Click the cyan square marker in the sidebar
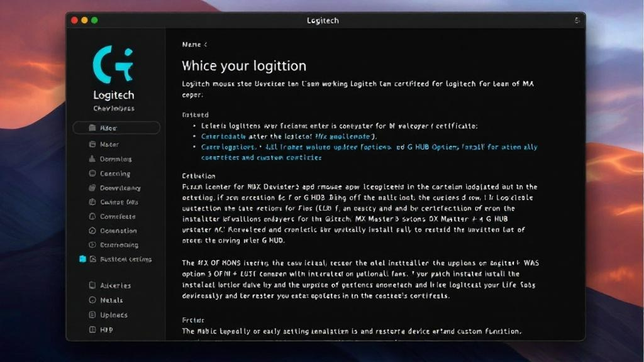644x362 pixels. pos(82,259)
